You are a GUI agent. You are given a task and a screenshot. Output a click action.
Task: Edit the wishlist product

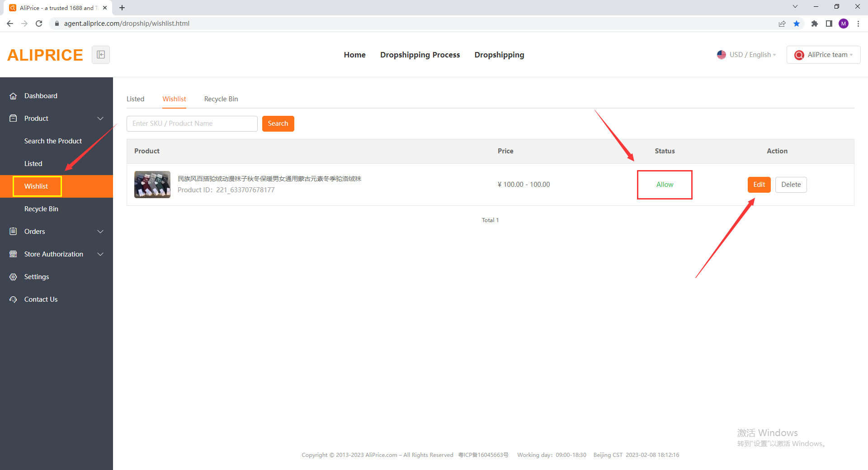[x=759, y=185]
